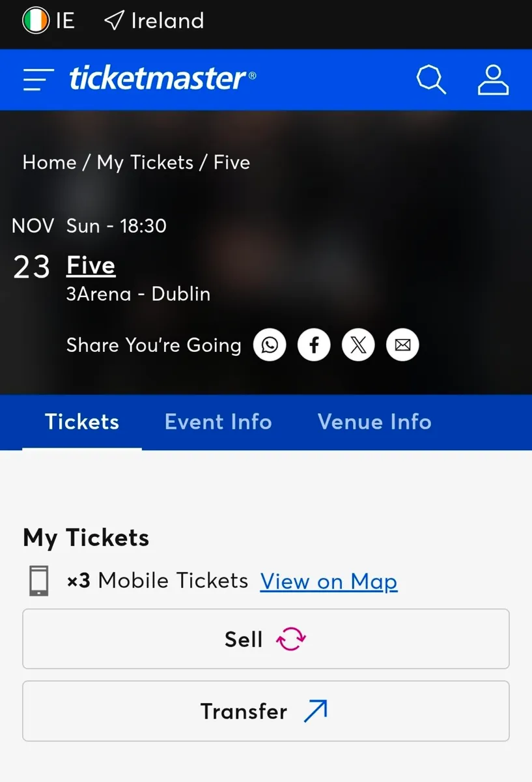Navigate to My Tickets breadcrumb

pyautogui.click(x=145, y=162)
